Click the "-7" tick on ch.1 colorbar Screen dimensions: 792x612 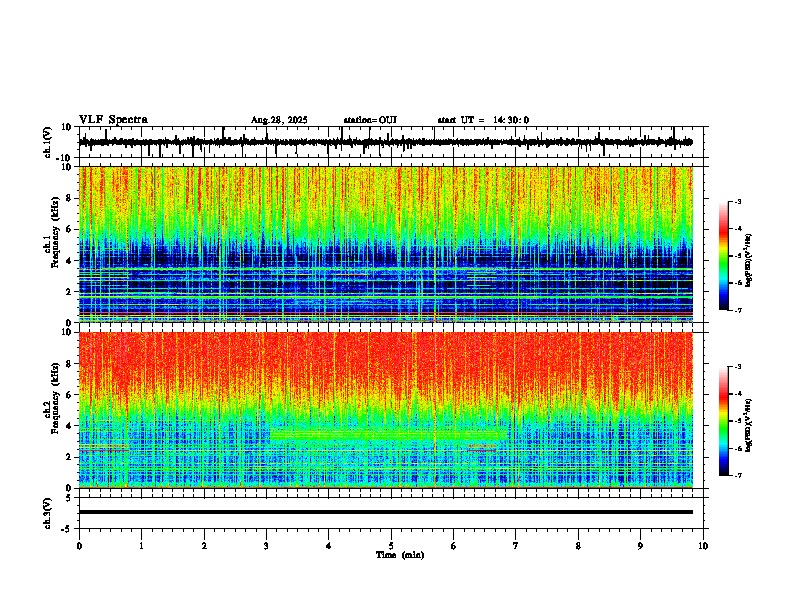737,310
